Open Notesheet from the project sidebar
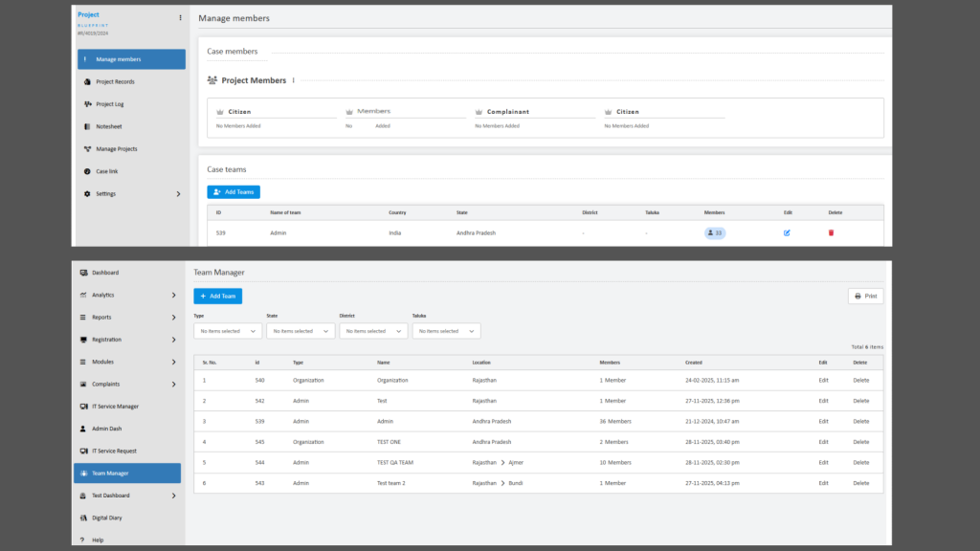The image size is (980, 551). click(109, 126)
